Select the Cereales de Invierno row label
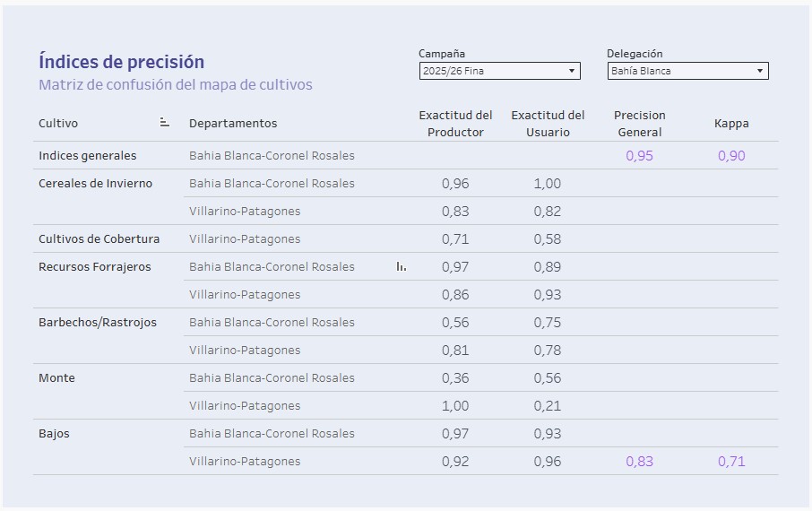The image size is (812, 511). [x=95, y=184]
